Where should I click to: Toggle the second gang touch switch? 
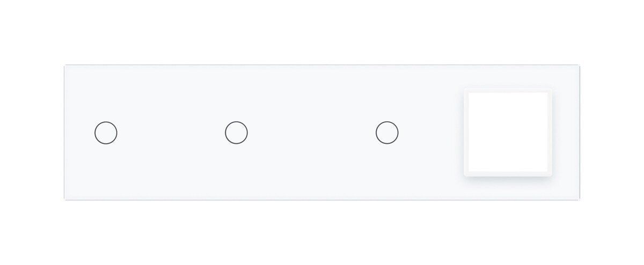[x=236, y=132]
